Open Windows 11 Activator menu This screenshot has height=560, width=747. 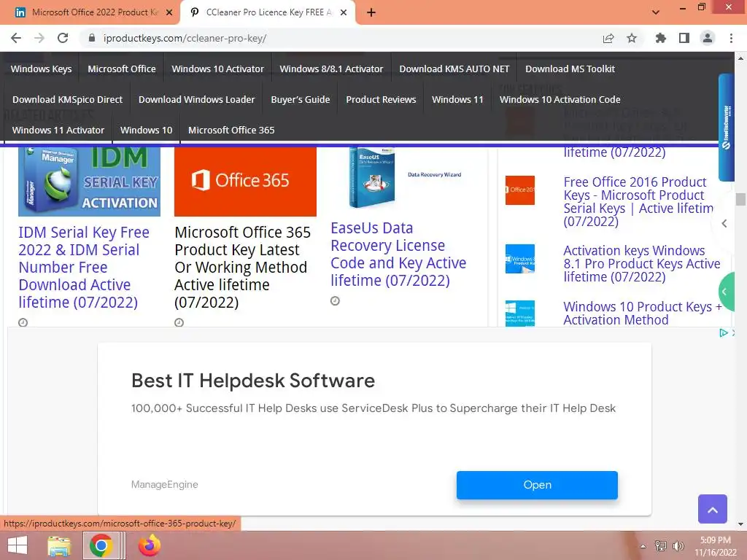(58, 130)
